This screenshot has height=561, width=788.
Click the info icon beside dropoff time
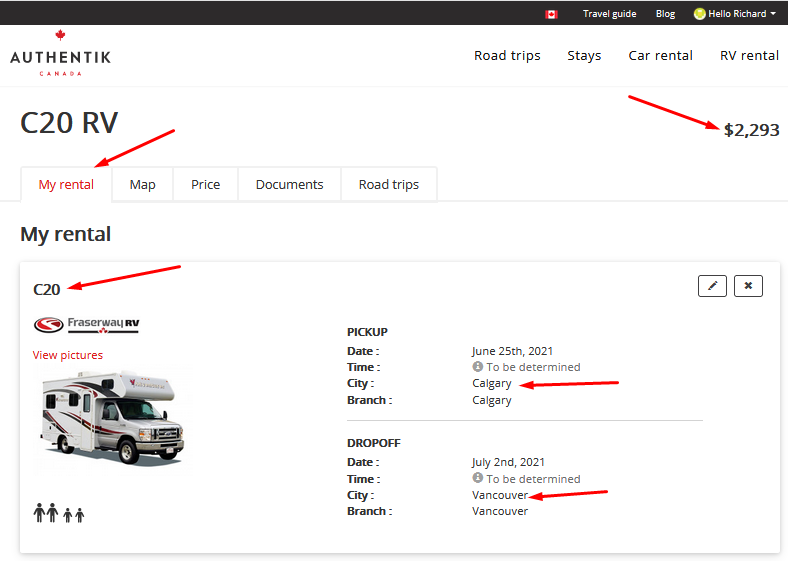tap(477, 478)
